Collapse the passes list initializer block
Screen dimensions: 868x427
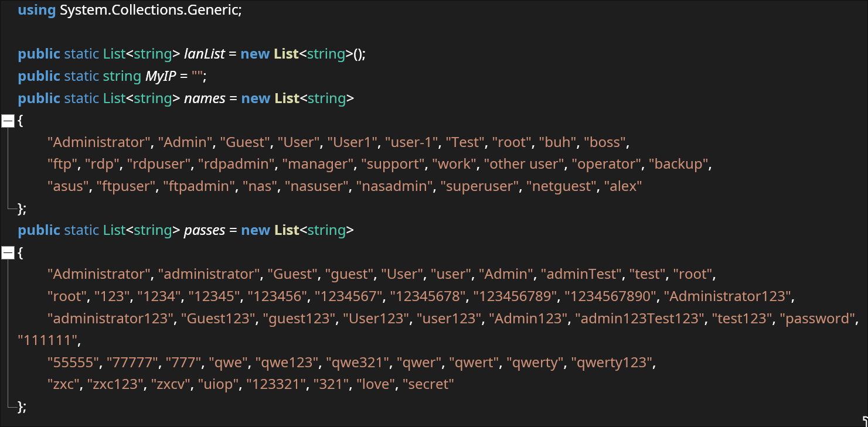tap(8, 252)
